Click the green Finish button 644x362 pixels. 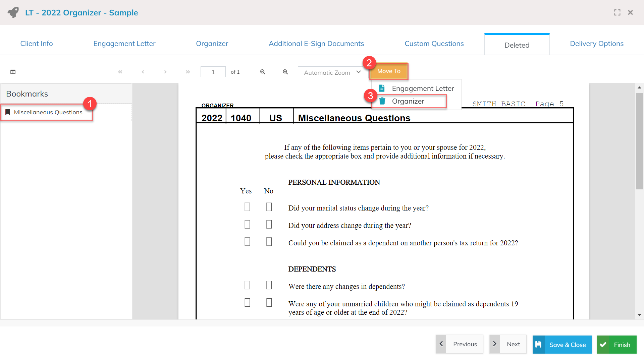click(x=616, y=345)
